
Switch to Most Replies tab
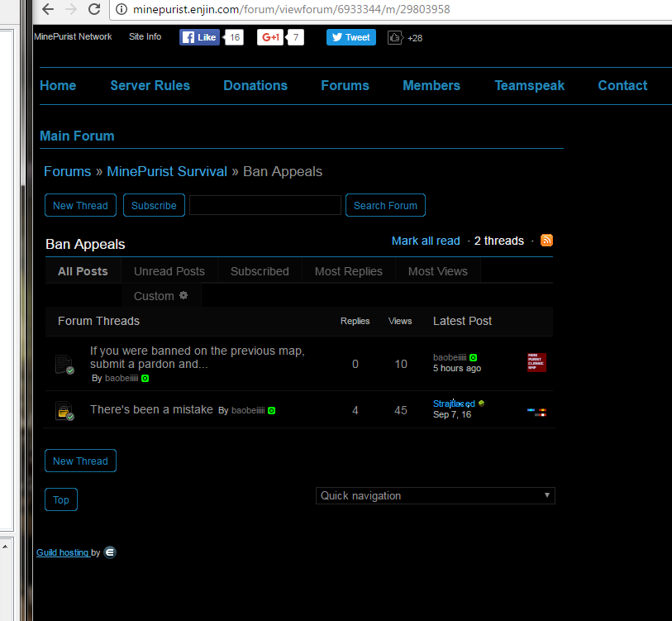(x=349, y=271)
